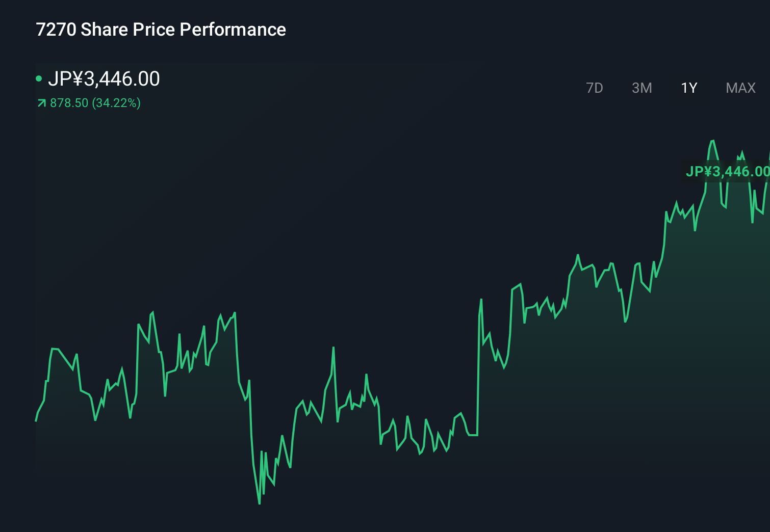The image size is (770, 532).
Task: Click the large mid-chart price spike
Action: [x=480, y=301]
